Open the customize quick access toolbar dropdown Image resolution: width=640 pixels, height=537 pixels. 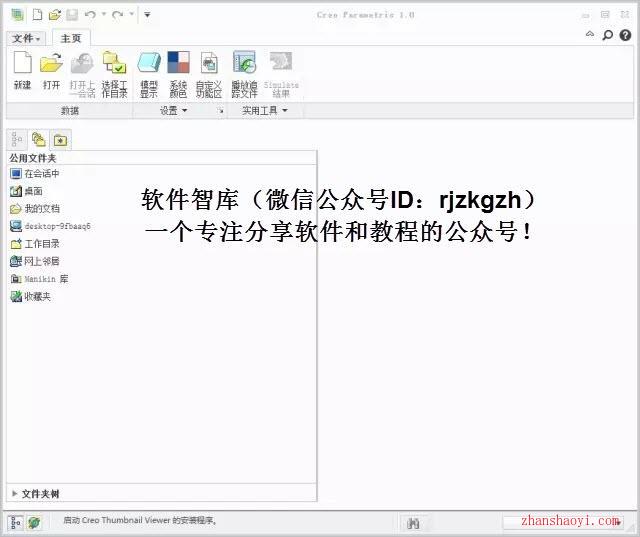coord(147,15)
